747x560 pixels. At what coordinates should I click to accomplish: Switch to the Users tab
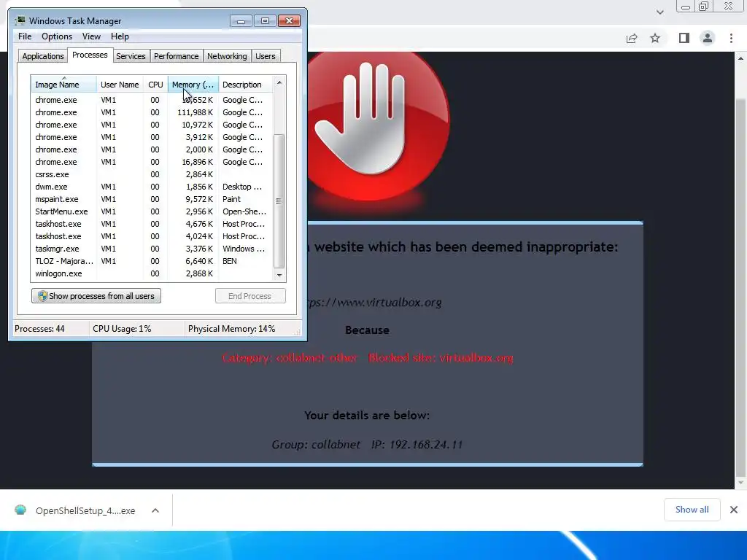click(265, 56)
